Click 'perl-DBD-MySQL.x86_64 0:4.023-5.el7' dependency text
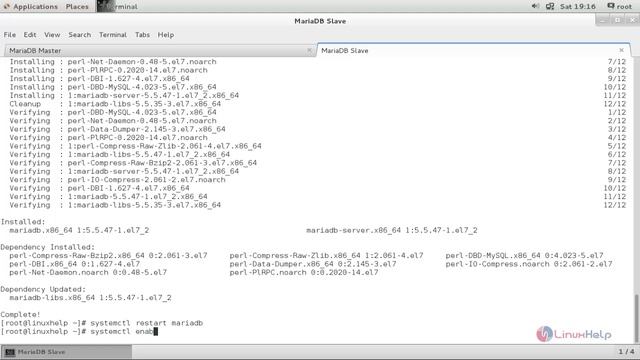The image size is (640, 360). 524,256
